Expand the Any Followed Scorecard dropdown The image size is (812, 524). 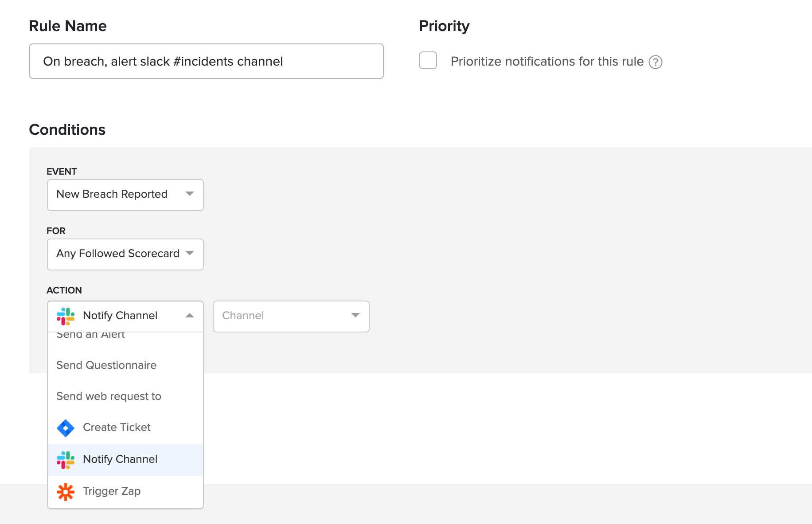coord(125,254)
